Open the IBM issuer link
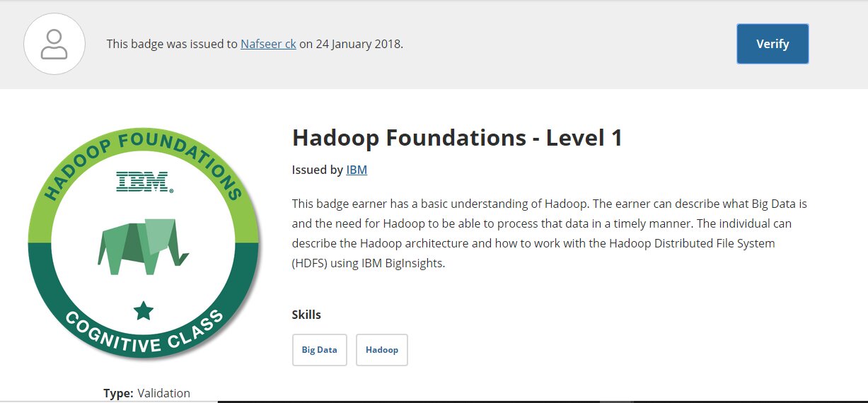This screenshot has height=403, width=868. click(357, 170)
